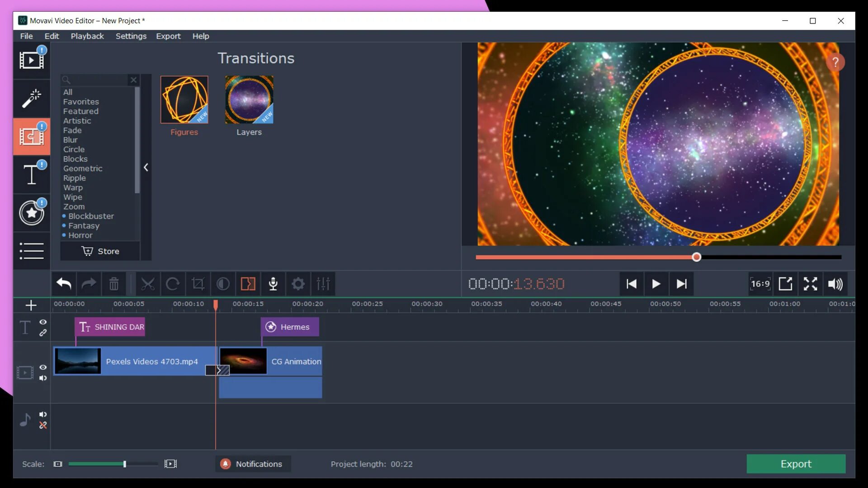
Task: Open the Playback menu
Action: tap(87, 36)
